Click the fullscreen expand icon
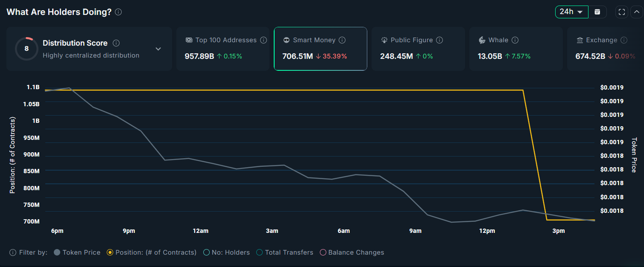The width and height of the screenshot is (644, 267). 621,12
